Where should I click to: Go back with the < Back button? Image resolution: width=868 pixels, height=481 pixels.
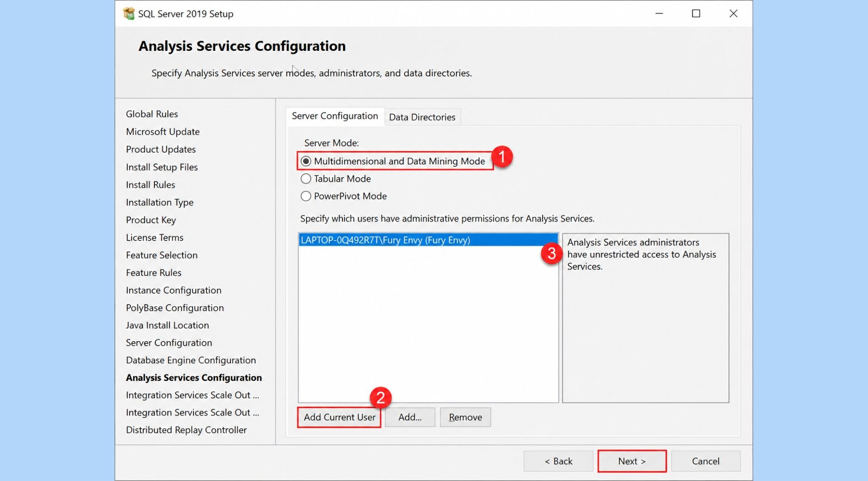558,461
